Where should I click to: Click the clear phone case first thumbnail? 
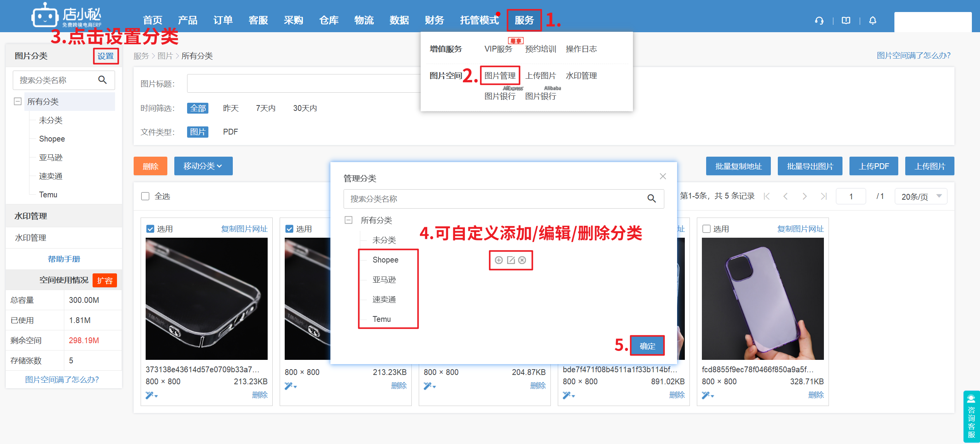pyautogui.click(x=206, y=299)
